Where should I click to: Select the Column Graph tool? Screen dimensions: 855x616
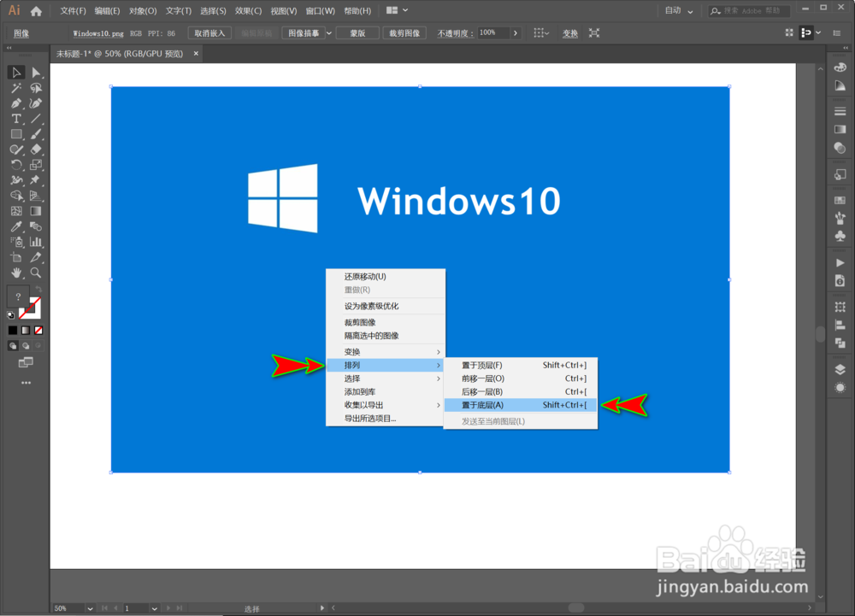36,242
